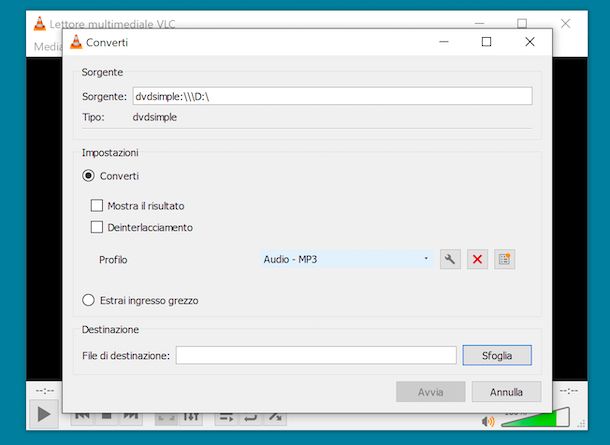610x445 pixels.
Task: Click the 'Impostazioni' group label
Action: click(110, 152)
